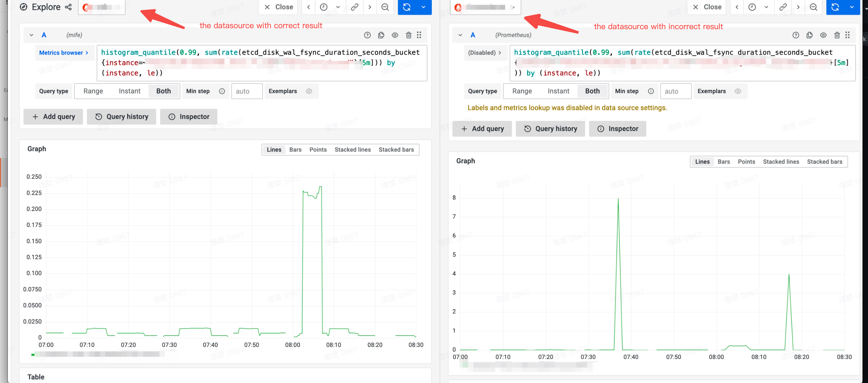The image size is (868, 383).
Task: Delete query A in right pane
Action: point(837,35)
